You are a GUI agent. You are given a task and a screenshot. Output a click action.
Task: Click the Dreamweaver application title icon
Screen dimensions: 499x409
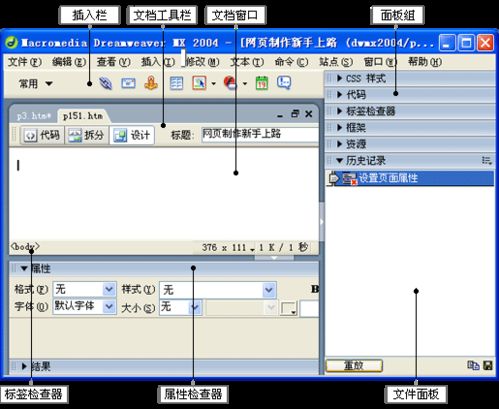(x=11, y=43)
